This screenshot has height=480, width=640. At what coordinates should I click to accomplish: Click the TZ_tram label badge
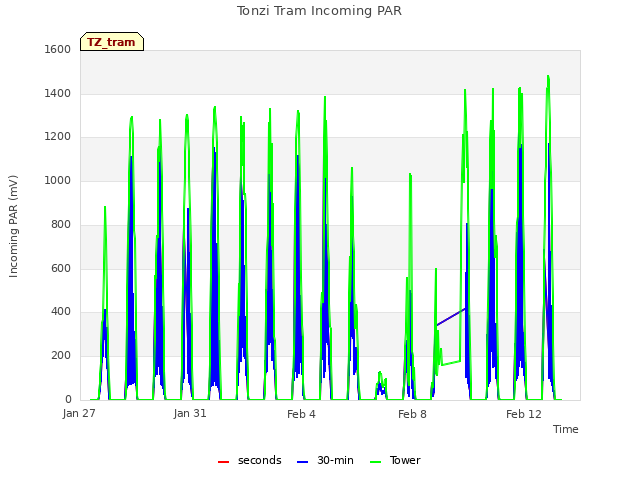tap(112, 42)
